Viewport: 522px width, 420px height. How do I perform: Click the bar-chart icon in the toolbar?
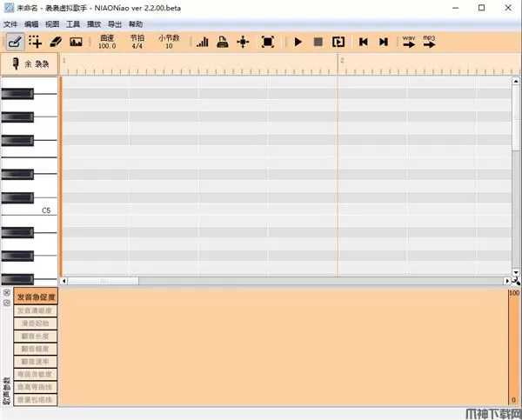[203, 42]
